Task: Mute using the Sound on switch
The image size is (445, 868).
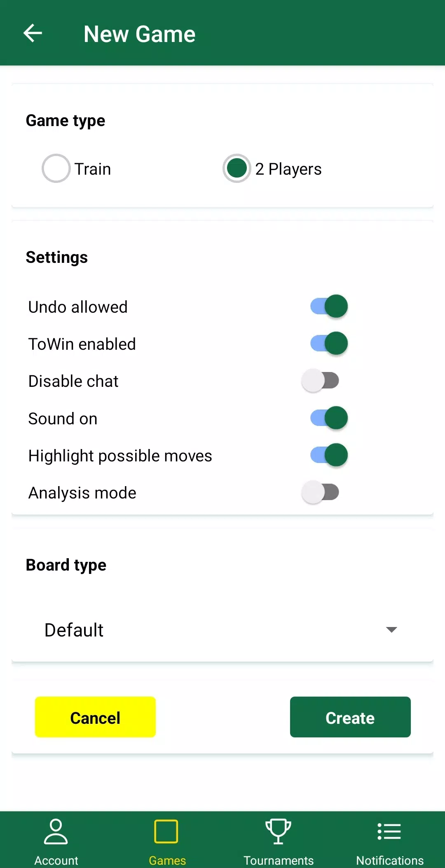Action: 329,418
